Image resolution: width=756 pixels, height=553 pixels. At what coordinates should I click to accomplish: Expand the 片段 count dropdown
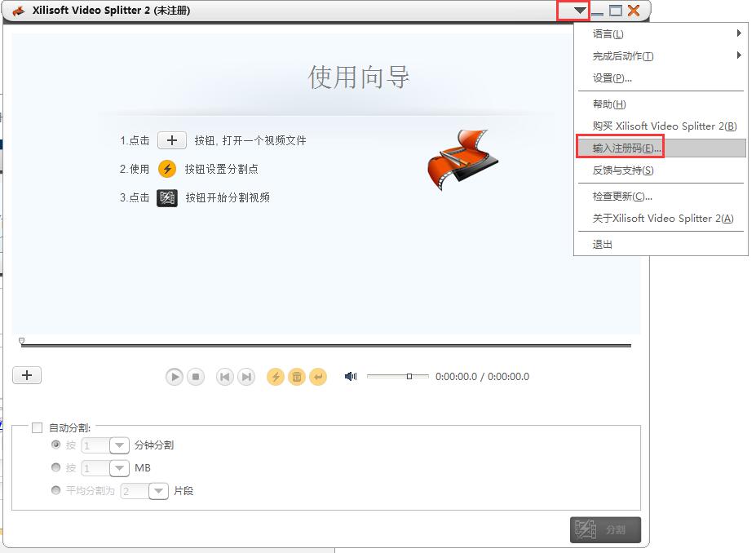158,491
